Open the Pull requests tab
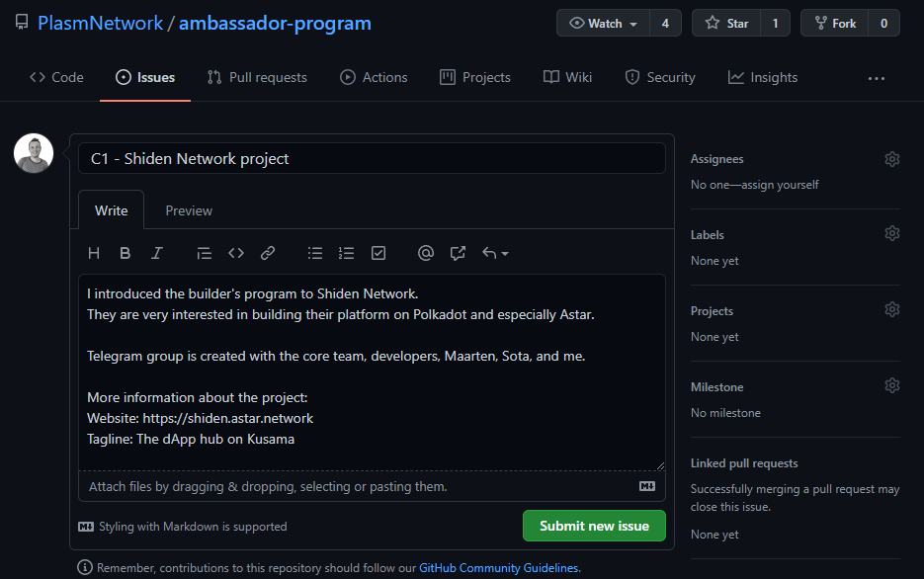This screenshot has width=924, height=579. click(x=257, y=77)
